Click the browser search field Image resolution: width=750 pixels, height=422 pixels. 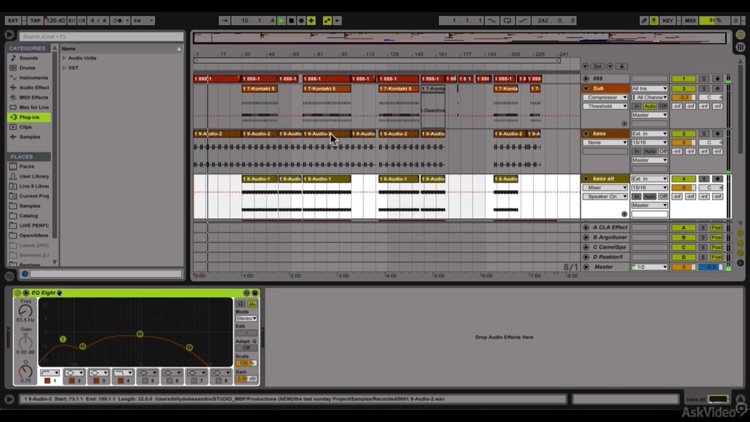(101, 36)
